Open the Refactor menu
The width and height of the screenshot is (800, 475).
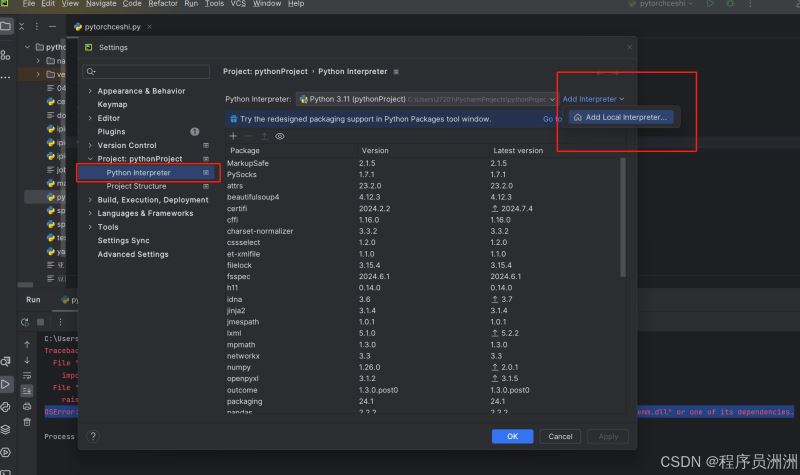tap(163, 4)
